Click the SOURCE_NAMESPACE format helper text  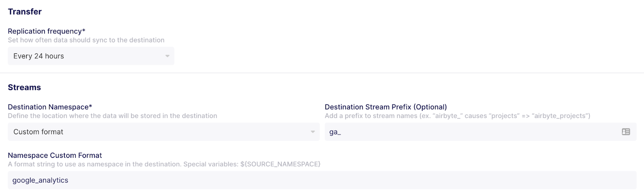[164, 164]
